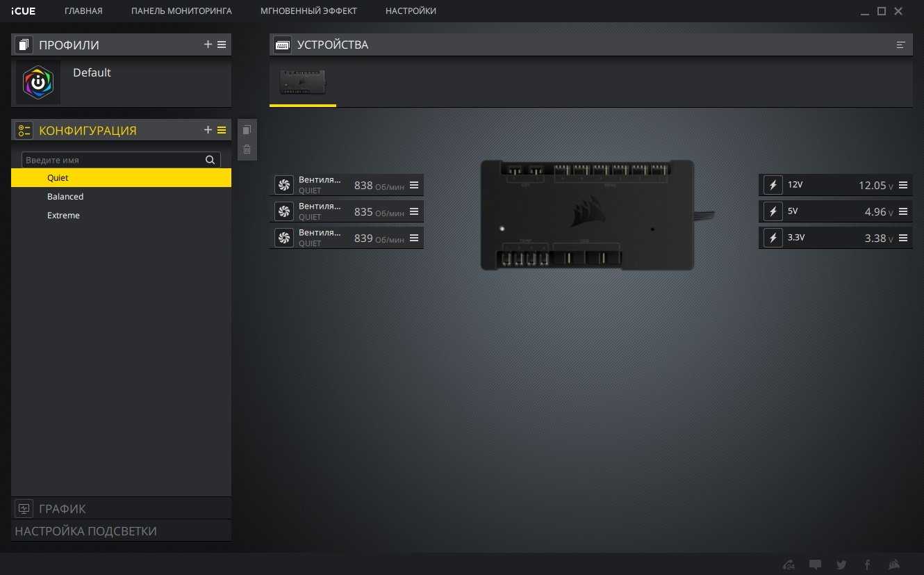This screenshot has height=575, width=924.
Task: Select the Balanced configuration preset
Action: (65, 197)
